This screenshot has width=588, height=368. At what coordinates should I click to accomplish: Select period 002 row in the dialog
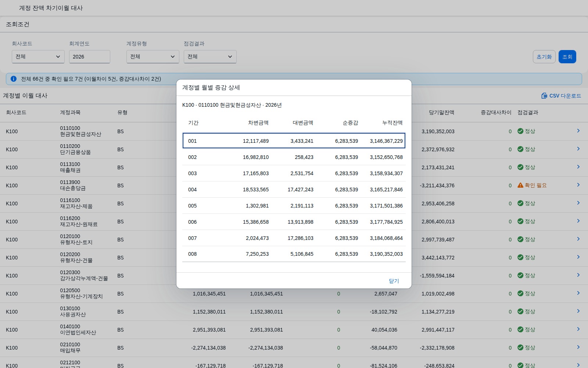click(294, 157)
